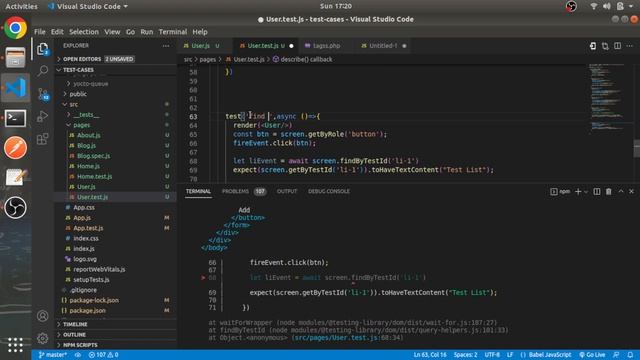Split the terminal panel
The height and width of the screenshot is (360, 640).
click(x=597, y=191)
